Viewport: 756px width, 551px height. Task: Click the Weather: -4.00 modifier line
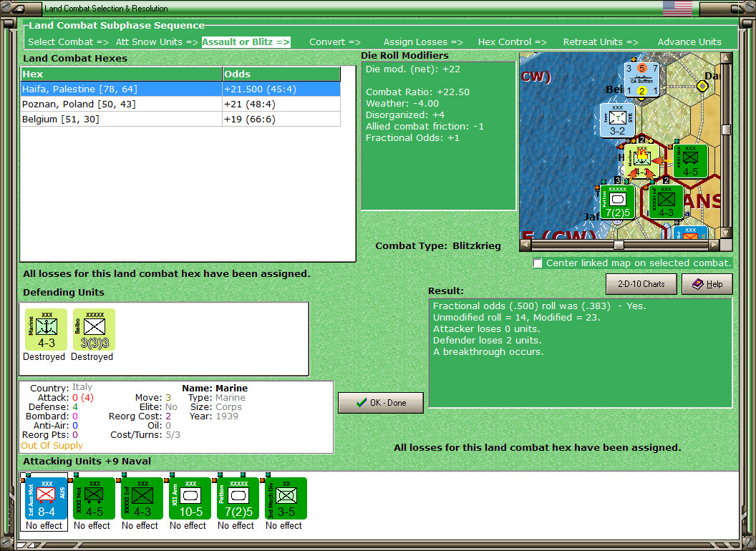(402, 104)
